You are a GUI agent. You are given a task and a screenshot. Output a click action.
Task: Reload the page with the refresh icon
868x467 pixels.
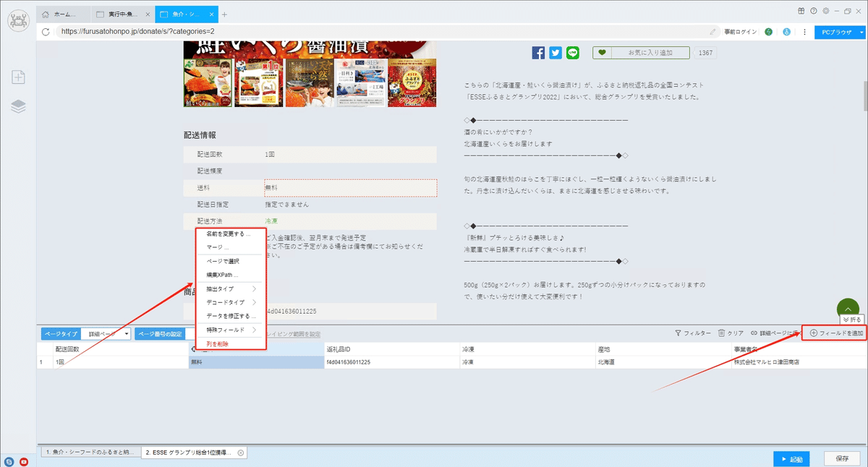coord(46,32)
